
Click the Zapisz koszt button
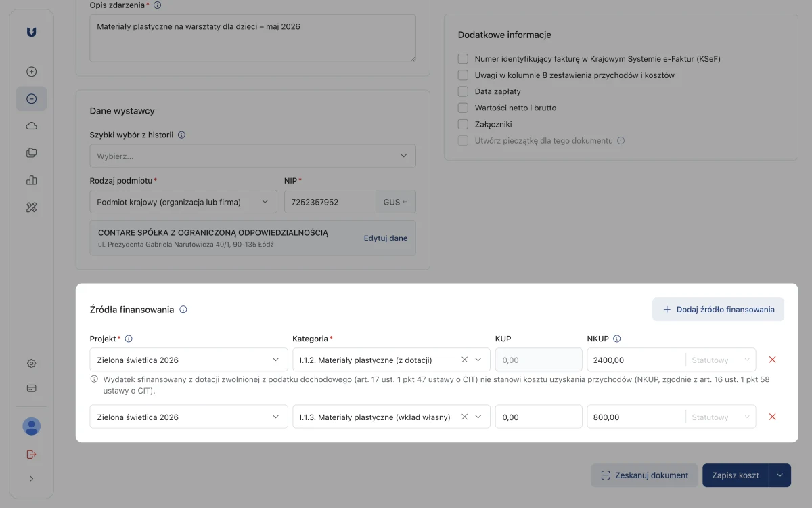coord(736,475)
